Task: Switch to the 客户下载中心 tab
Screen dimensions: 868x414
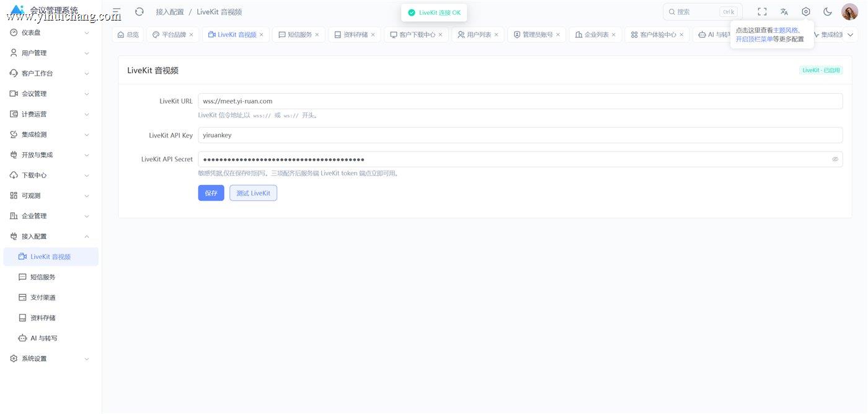Action: click(x=417, y=35)
